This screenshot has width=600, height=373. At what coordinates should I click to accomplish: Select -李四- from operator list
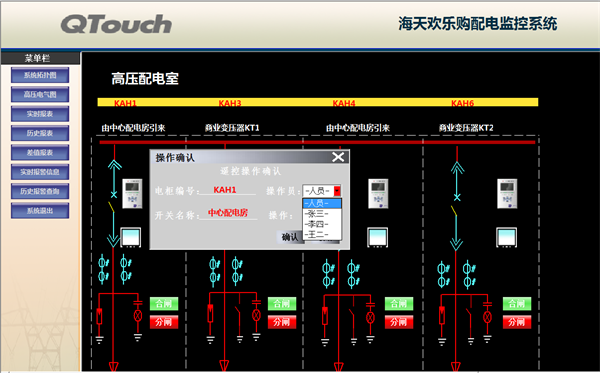click(x=322, y=224)
